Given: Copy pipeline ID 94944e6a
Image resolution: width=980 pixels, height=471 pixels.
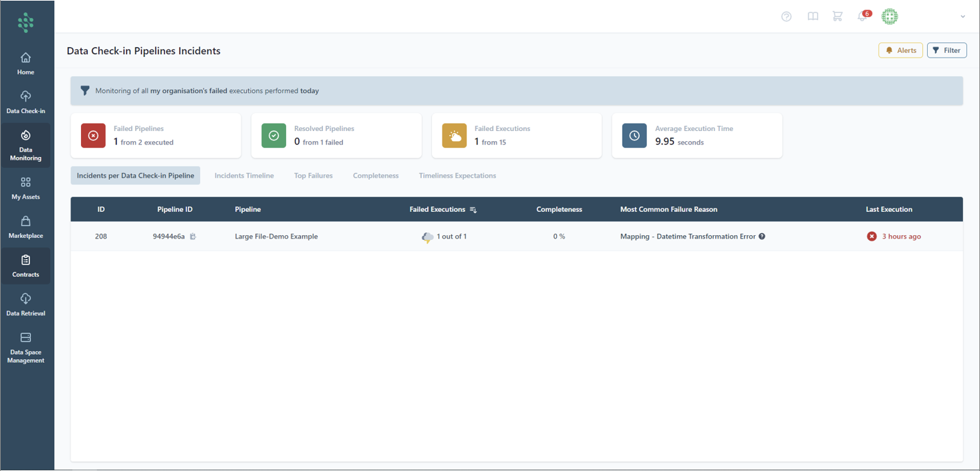Looking at the screenshot, I should tap(193, 237).
